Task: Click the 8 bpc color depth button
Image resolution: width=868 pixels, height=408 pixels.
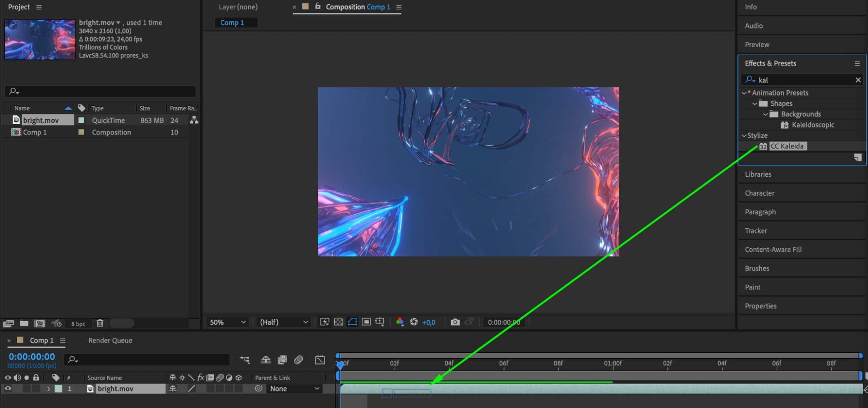Action: pos(78,324)
